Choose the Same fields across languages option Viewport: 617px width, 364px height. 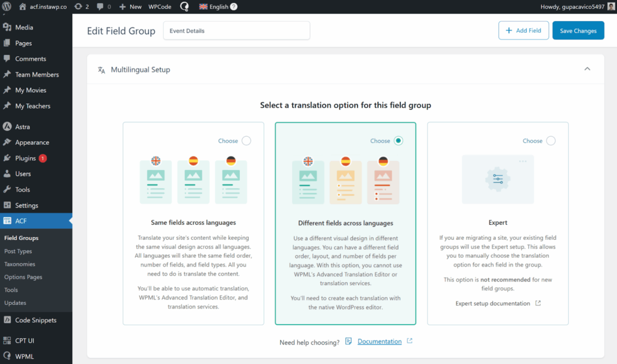(246, 140)
